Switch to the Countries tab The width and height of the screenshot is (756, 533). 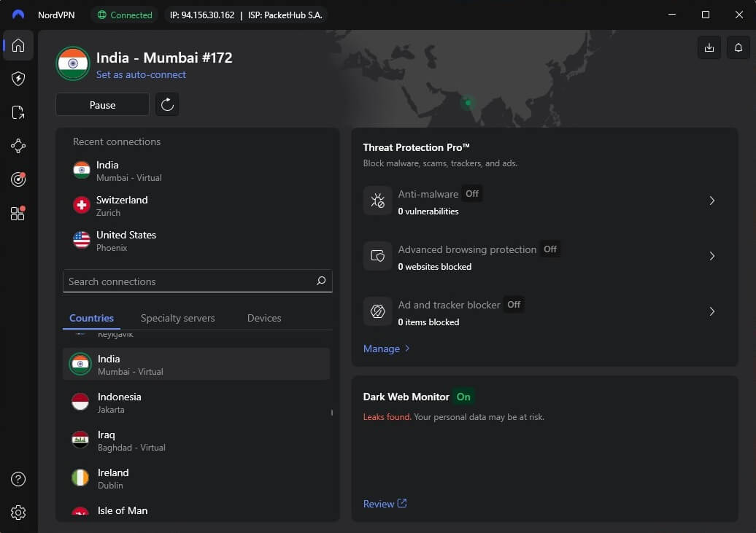[92, 318]
